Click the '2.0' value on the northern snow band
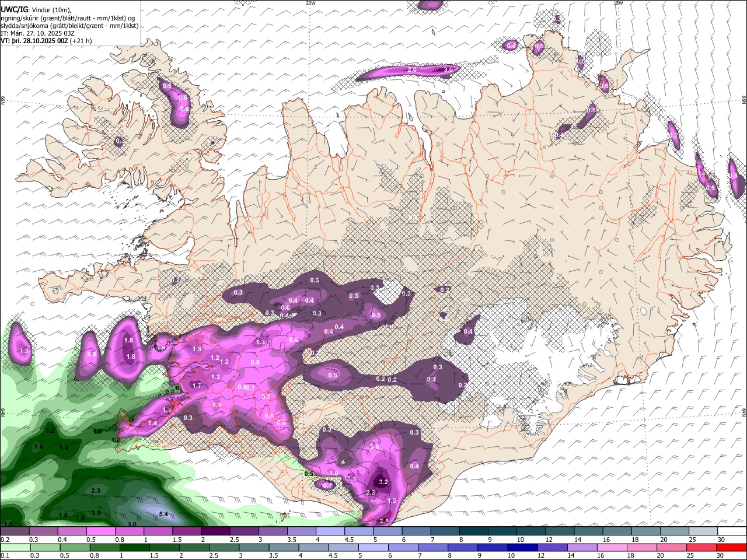Screen dimensions: 747x560 (x=412, y=70)
